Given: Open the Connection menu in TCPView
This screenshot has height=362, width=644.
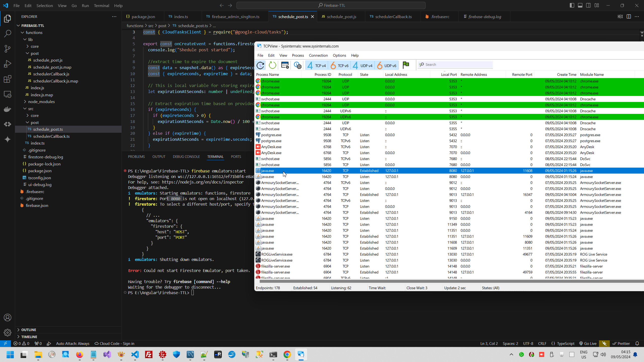Looking at the screenshot, I should tap(318, 55).
